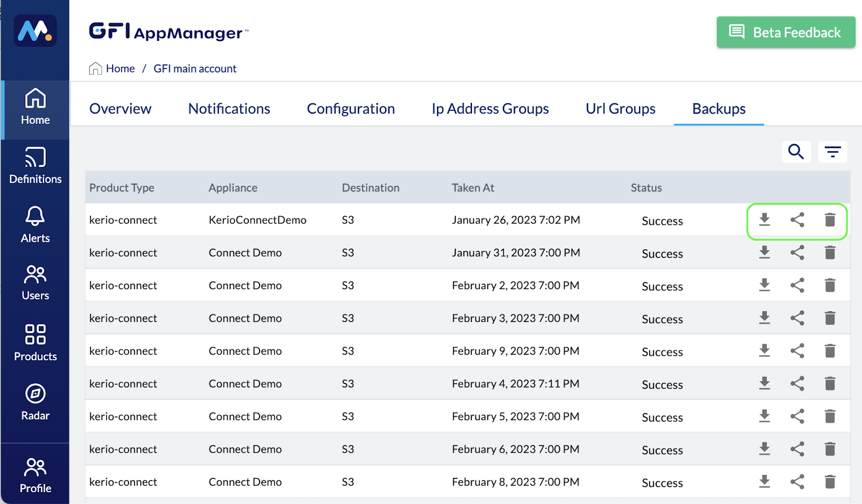Share the February 2, 2023 backup
This screenshot has width=862, height=504.
(797, 285)
